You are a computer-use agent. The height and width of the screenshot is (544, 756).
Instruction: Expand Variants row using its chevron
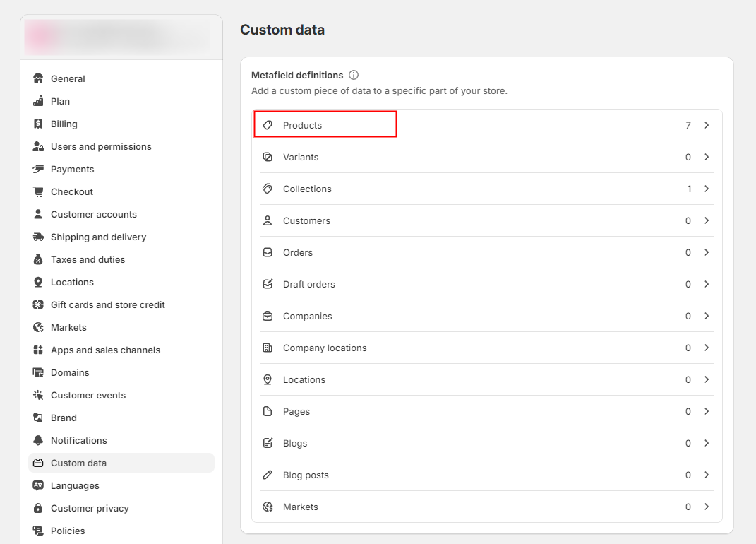(707, 157)
